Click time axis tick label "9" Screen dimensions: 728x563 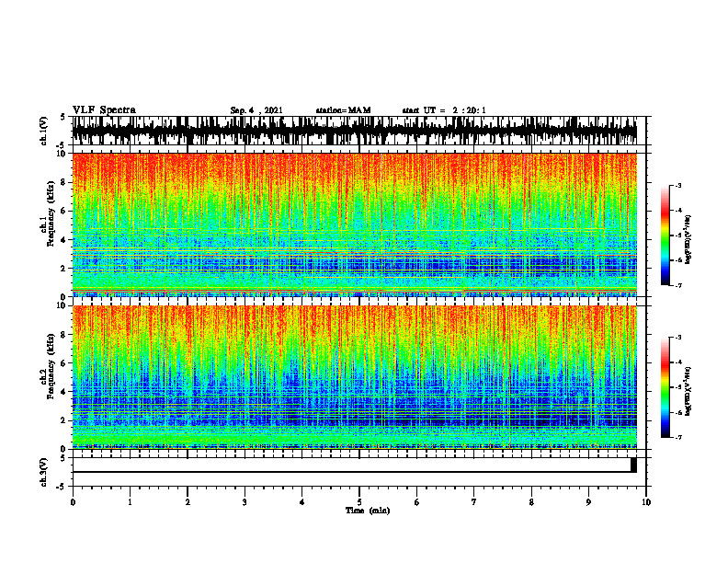point(588,502)
